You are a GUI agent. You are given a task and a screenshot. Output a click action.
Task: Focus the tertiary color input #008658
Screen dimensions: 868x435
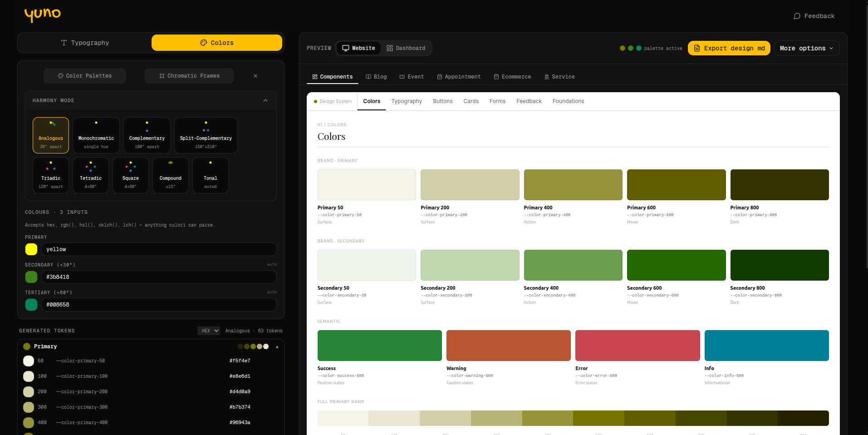click(x=159, y=305)
